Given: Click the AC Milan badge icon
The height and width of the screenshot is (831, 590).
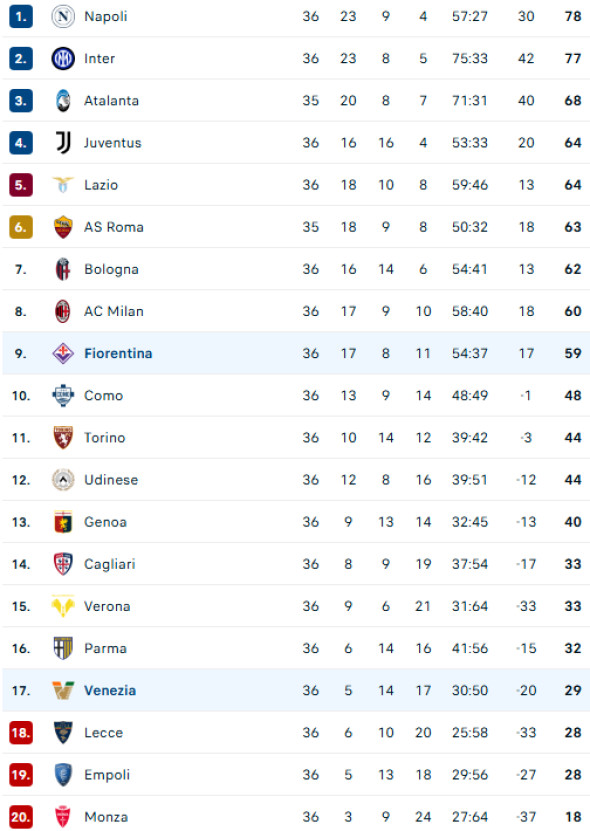Looking at the screenshot, I should [63, 311].
